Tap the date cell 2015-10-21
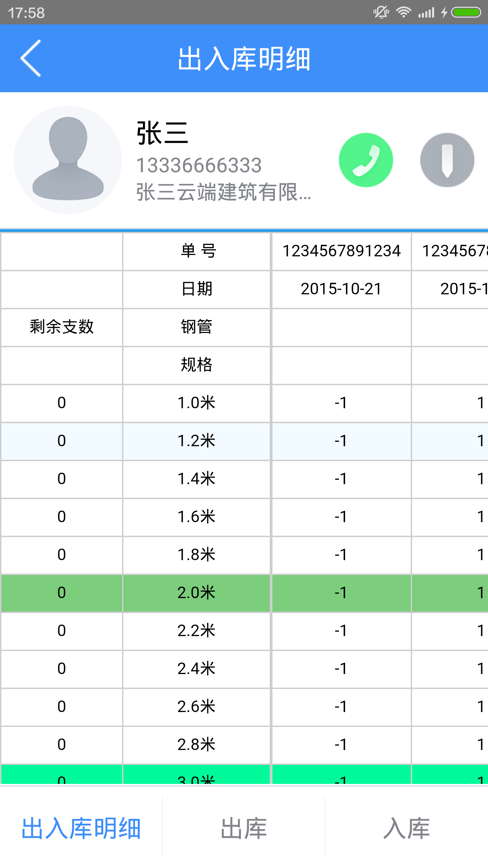 pyautogui.click(x=342, y=289)
